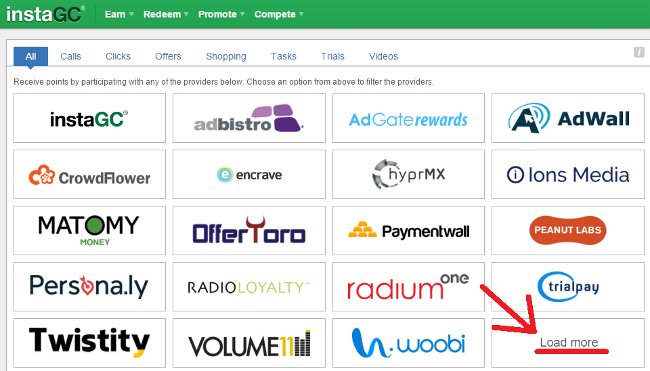Switch to the Calls tab
The image size is (650, 371).
pos(70,56)
